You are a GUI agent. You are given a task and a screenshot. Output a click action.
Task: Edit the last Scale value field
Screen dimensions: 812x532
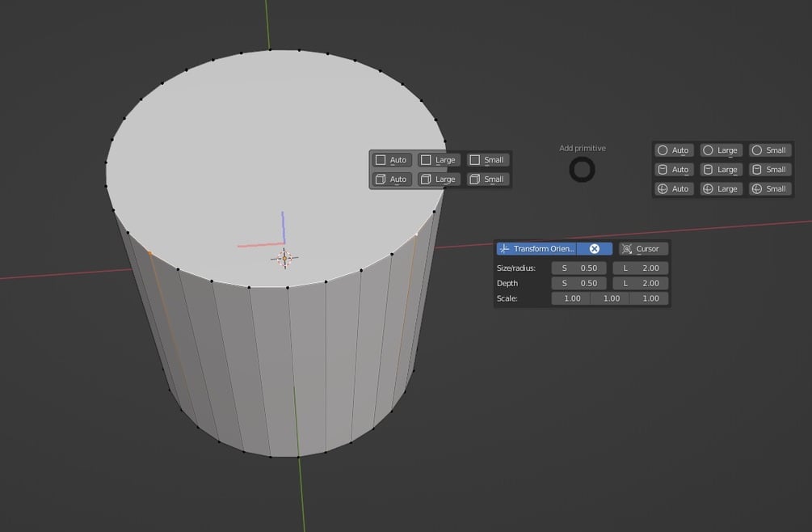(650, 298)
